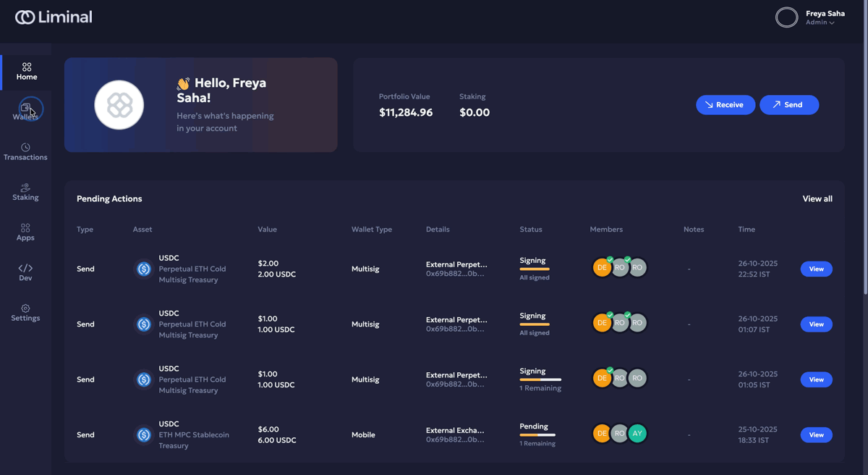Image resolution: width=868 pixels, height=475 pixels.
Task: Click the USDC icon in the 01:07 IST row
Action: [144, 324]
